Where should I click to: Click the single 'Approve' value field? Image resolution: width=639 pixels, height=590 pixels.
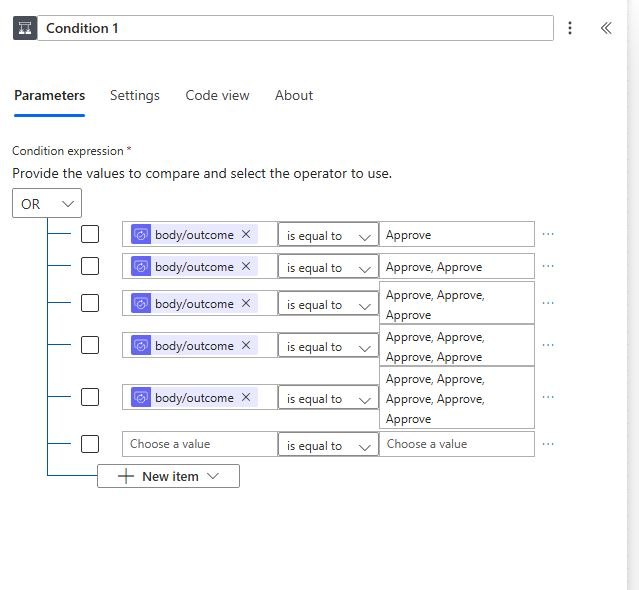(x=457, y=234)
